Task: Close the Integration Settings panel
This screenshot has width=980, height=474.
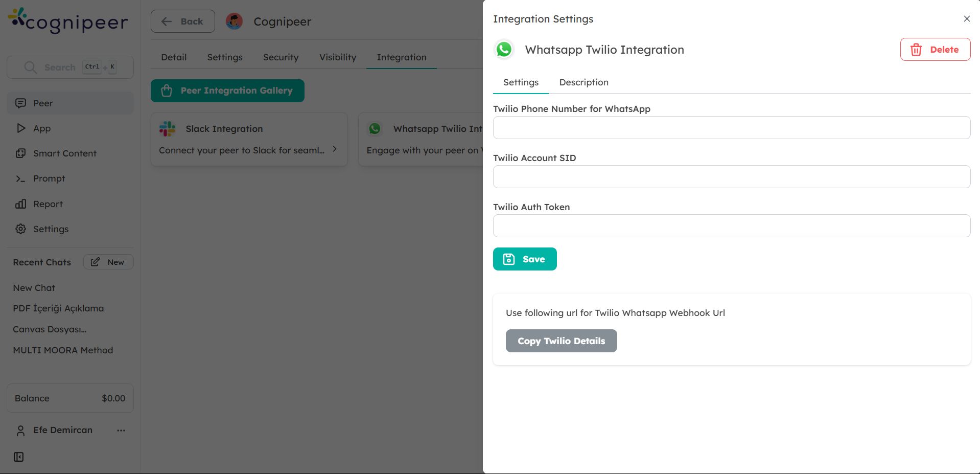Action: coord(966,19)
